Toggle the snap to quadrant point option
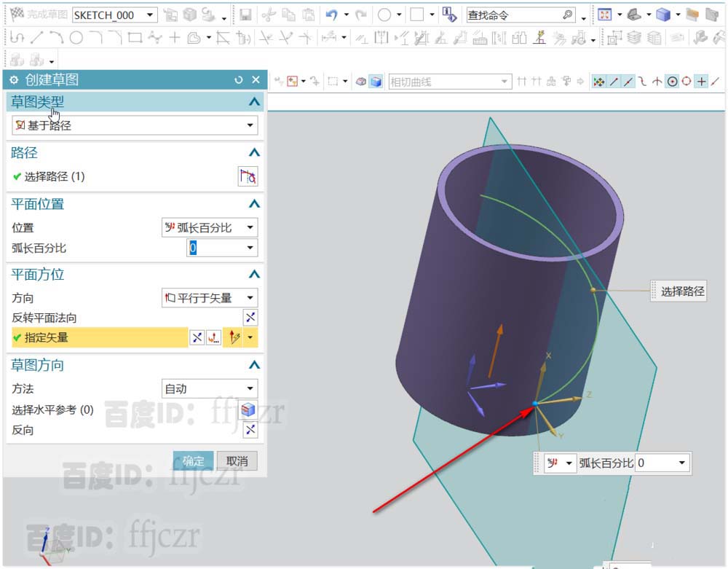Viewport: 728px width, 569px height. coord(687,82)
